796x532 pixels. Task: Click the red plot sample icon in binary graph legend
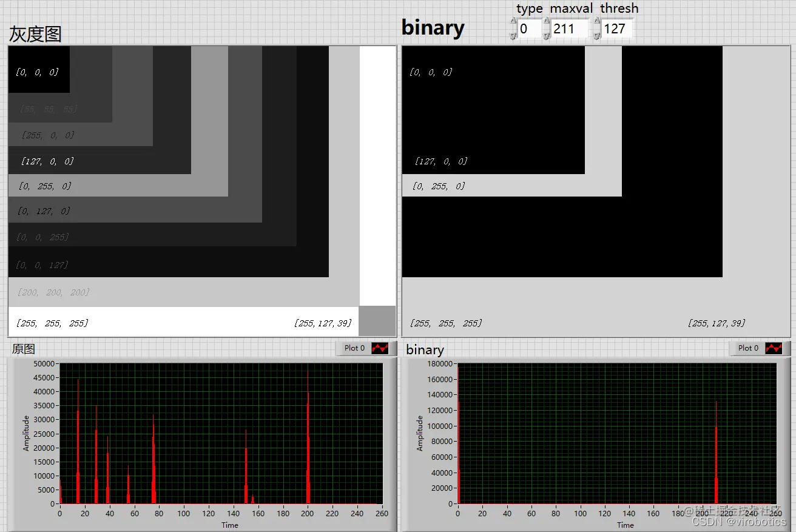click(774, 348)
